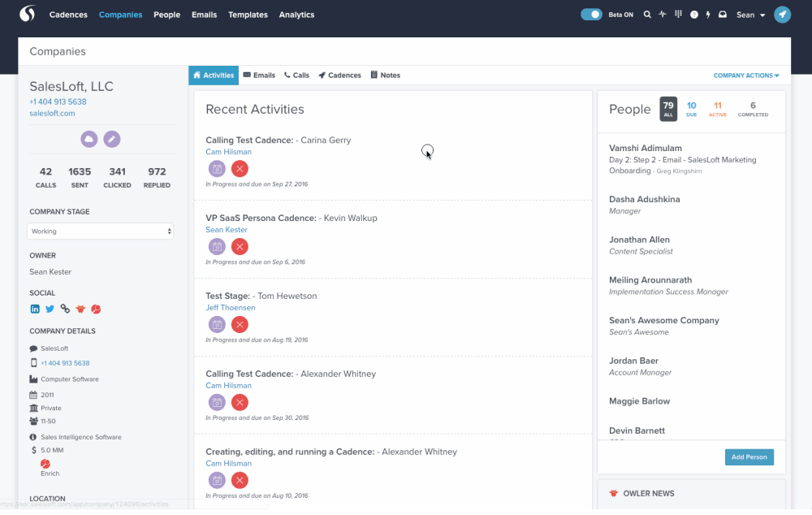Open Vamshi Adimulam in People list
The width and height of the screenshot is (812, 515).
646,148
